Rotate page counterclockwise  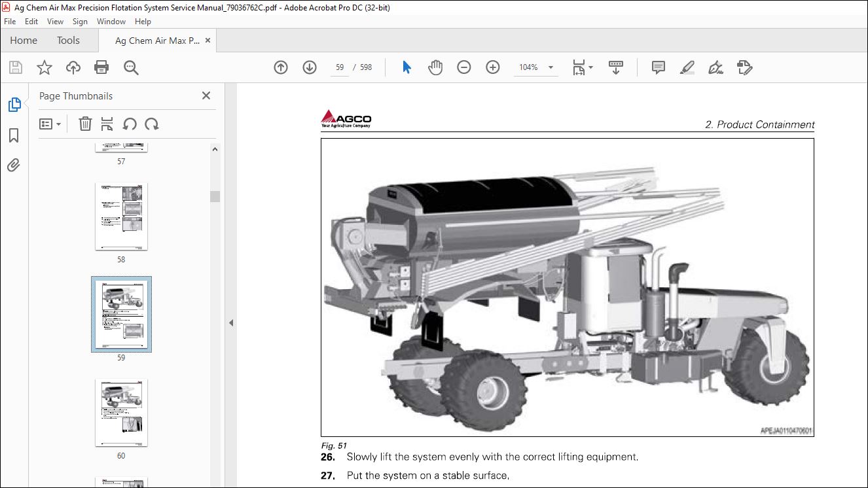pos(130,124)
